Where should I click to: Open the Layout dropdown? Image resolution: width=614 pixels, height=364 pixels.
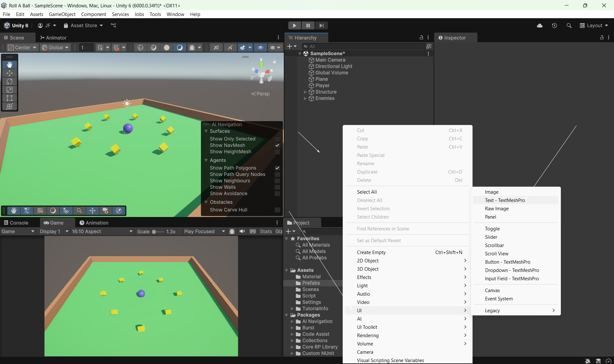[594, 26]
